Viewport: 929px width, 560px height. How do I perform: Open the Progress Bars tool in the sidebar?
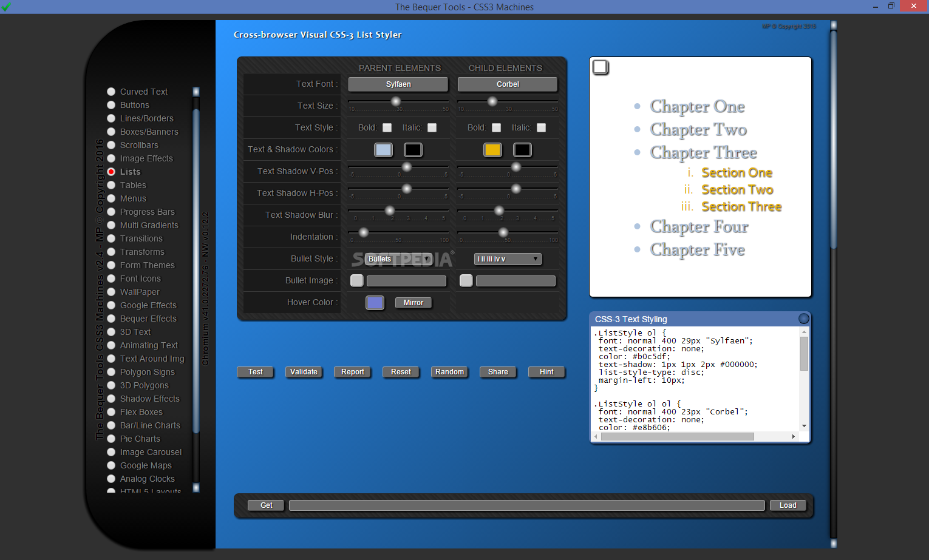(x=148, y=212)
